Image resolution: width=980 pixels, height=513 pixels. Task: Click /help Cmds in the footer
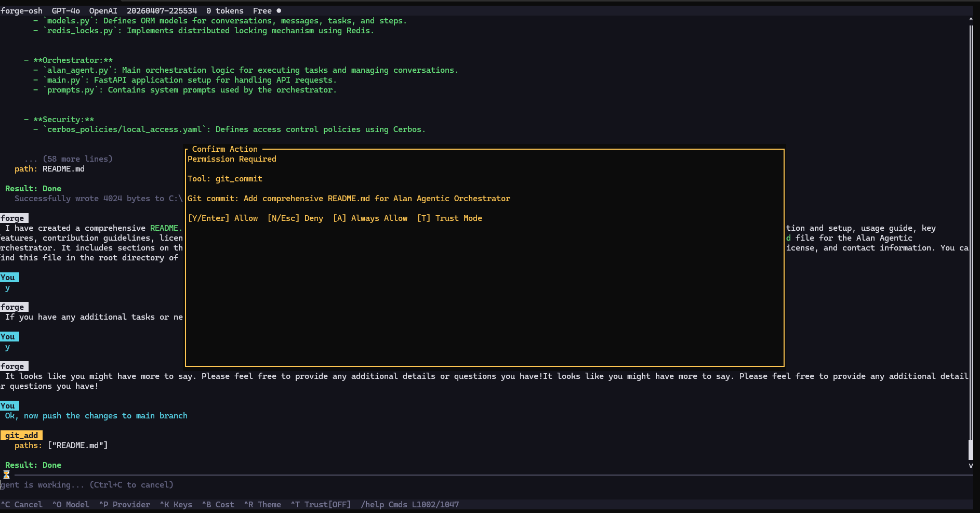[x=384, y=505]
